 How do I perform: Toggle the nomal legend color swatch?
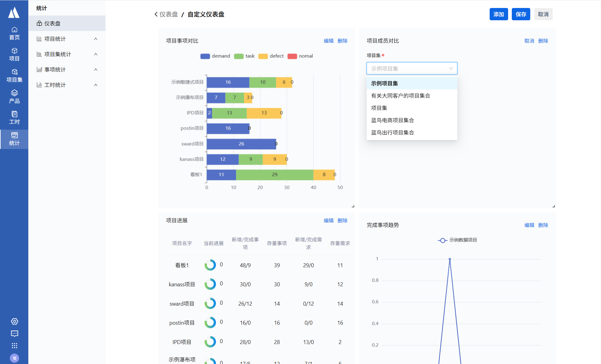292,56
